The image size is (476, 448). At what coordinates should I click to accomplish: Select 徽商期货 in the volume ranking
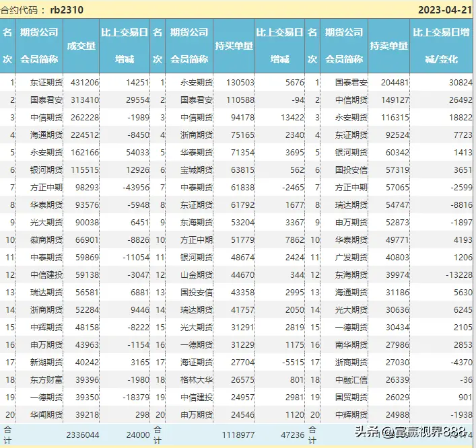click(46, 240)
